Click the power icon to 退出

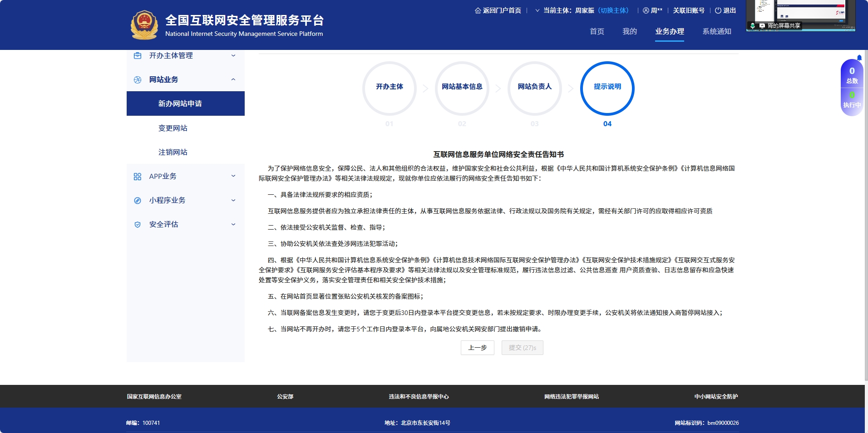718,10
